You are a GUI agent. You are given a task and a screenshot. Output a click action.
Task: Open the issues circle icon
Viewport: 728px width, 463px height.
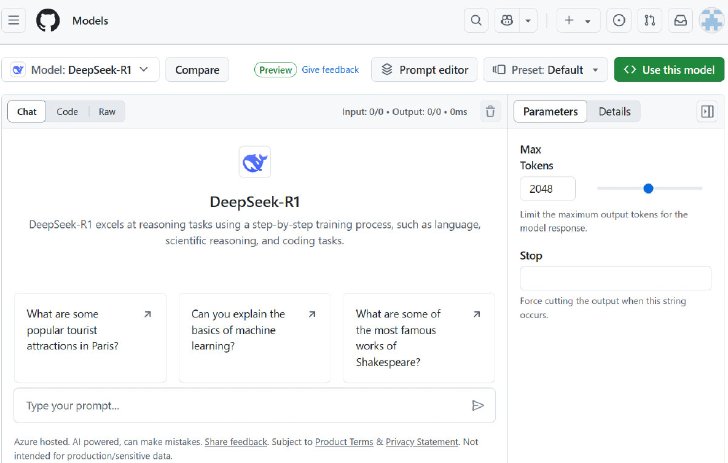pyautogui.click(x=618, y=20)
